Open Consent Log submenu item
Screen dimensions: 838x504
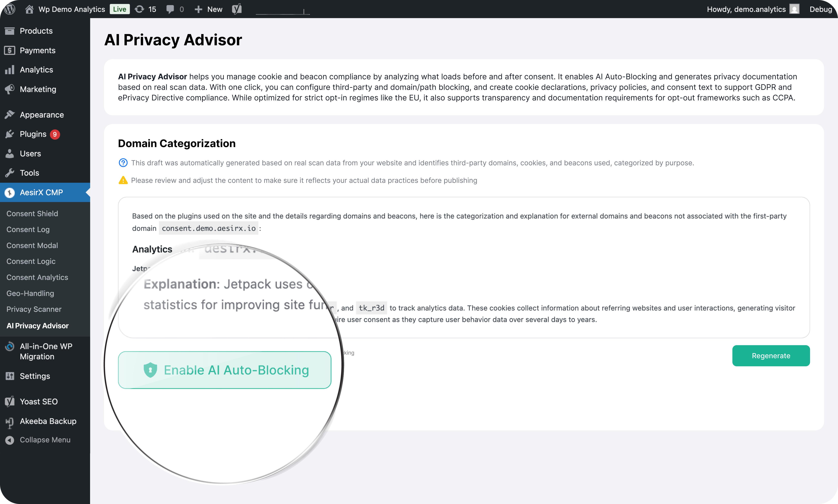tap(28, 230)
